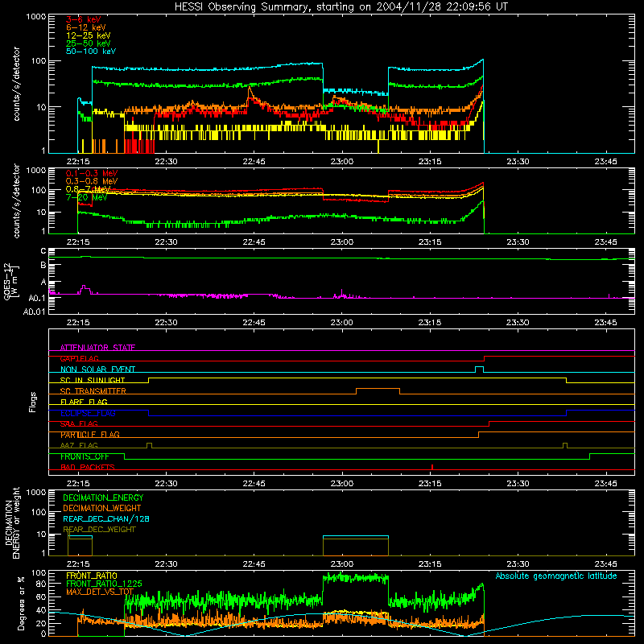Click the 0.8-7 MeV legend label
The height and width of the screenshot is (644, 644).
89,189
